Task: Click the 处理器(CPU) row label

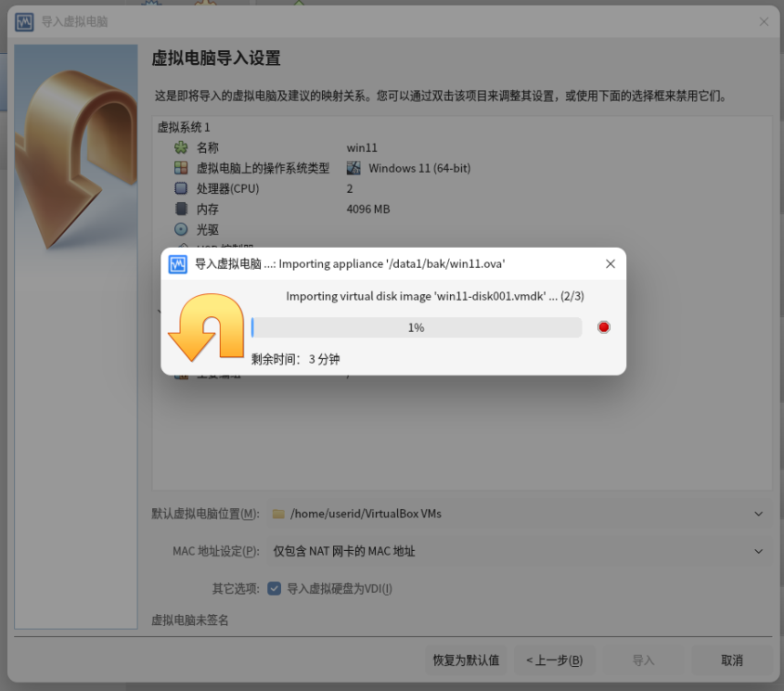Action: click(x=227, y=189)
